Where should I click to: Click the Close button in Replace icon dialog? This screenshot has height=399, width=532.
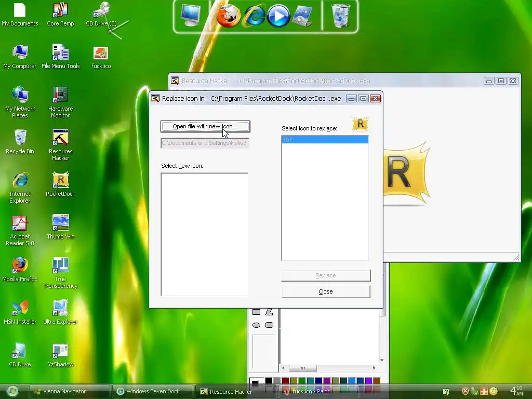(x=326, y=292)
